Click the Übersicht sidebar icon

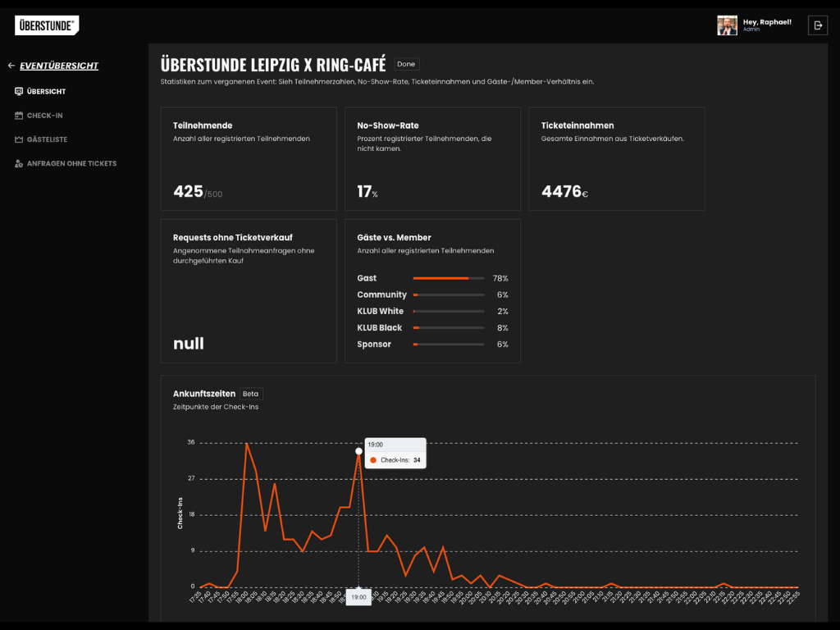[x=19, y=91]
